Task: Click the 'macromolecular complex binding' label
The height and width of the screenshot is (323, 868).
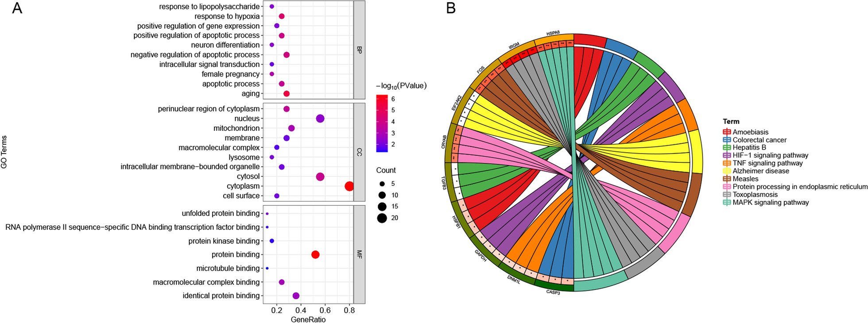Action: point(206,282)
